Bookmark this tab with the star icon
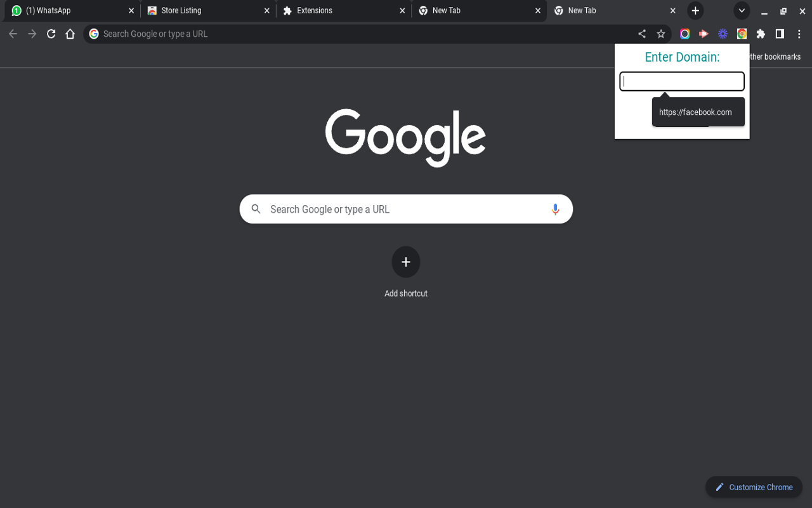The image size is (812, 508). click(x=661, y=34)
